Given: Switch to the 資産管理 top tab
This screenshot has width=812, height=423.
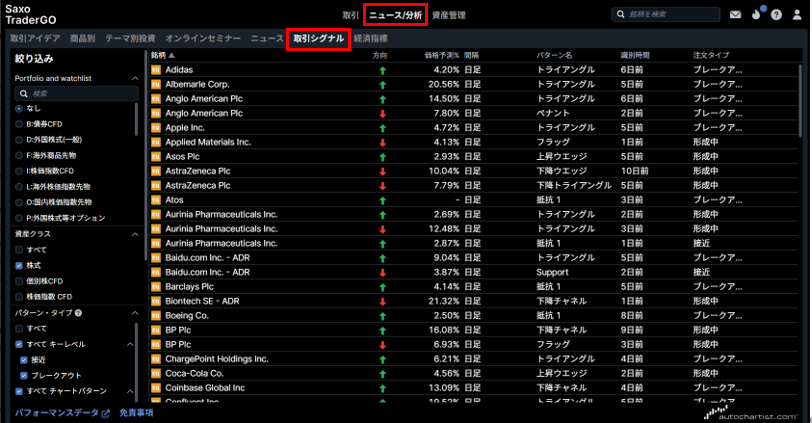Looking at the screenshot, I should point(448,16).
